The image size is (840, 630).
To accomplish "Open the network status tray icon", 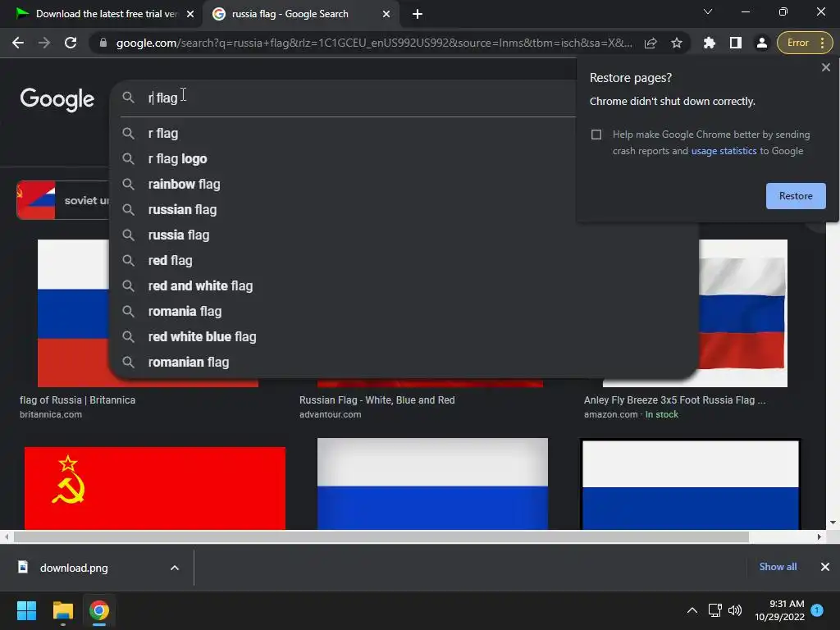I will (x=714, y=610).
